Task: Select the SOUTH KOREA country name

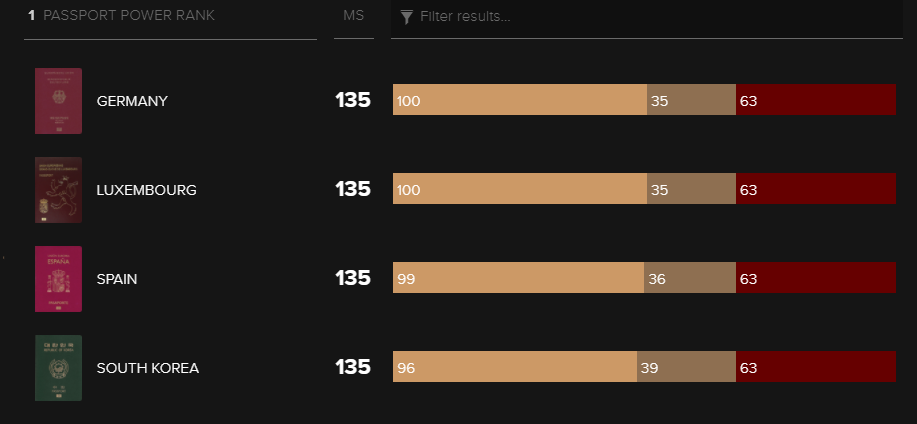Action: (x=148, y=368)
